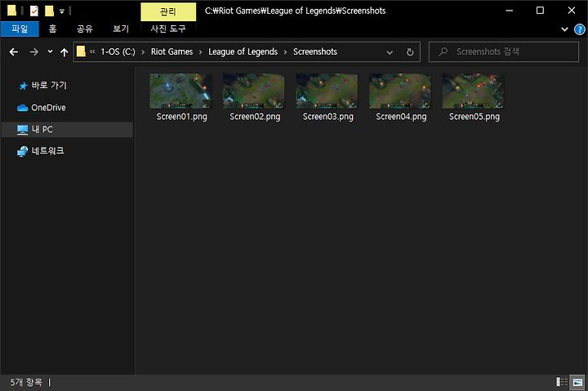Open address bar history dropdown
This screenshot has height=391, width=588.
(390, 52)
